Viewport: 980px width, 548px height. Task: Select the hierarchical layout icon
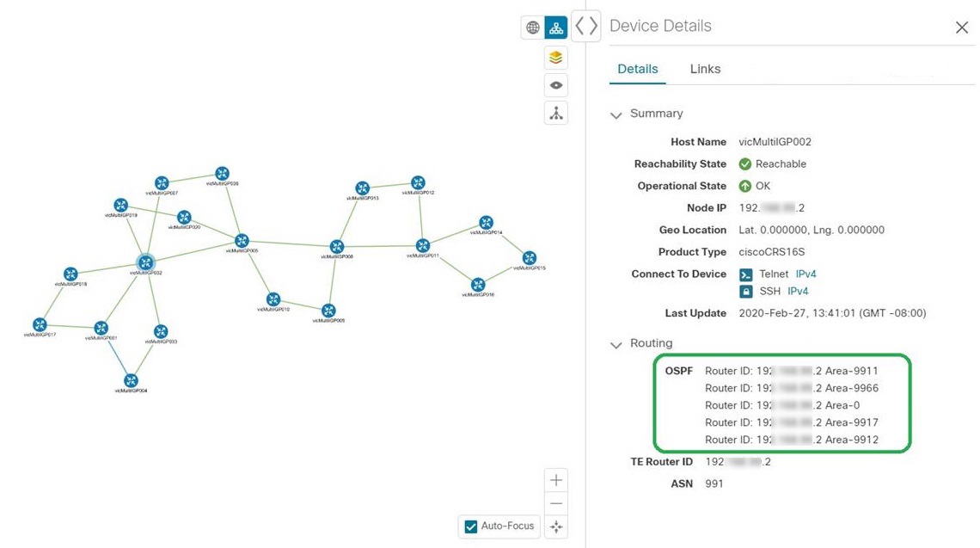[x=555, y=113]
